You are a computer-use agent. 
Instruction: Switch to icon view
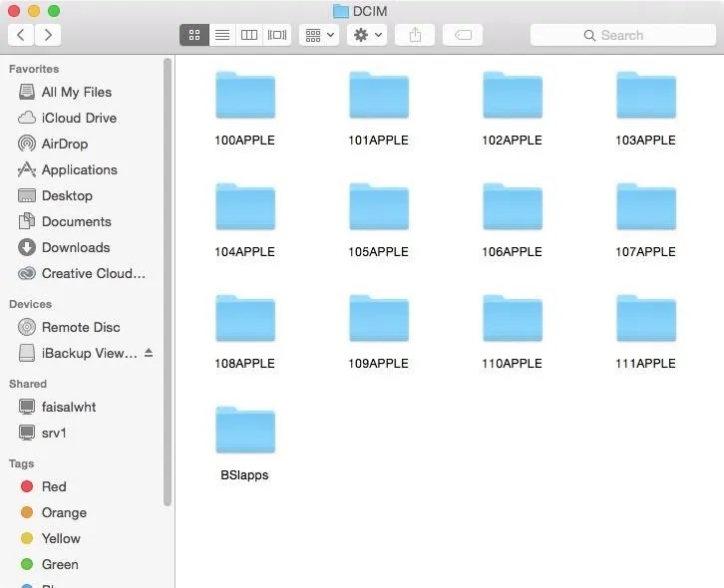point(194,35)
